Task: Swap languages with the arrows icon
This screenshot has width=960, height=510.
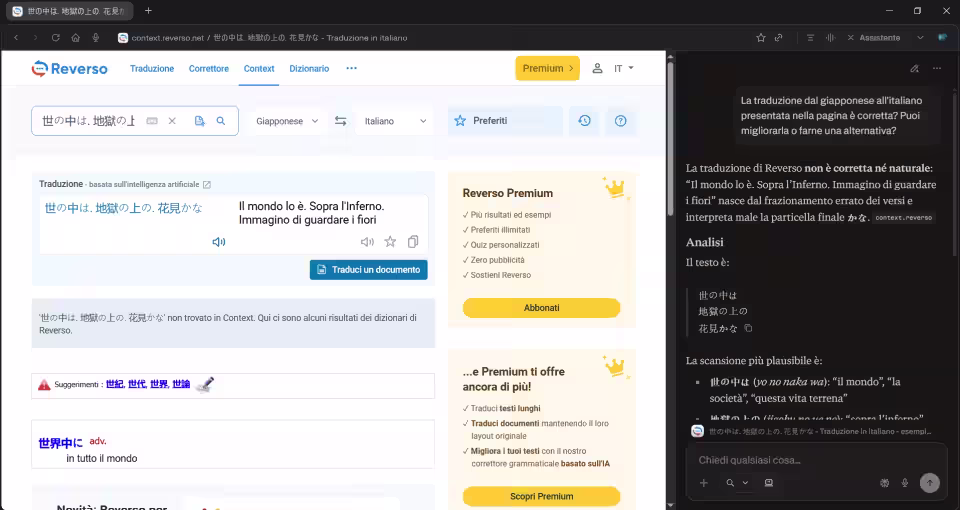Action: [340, 121]
